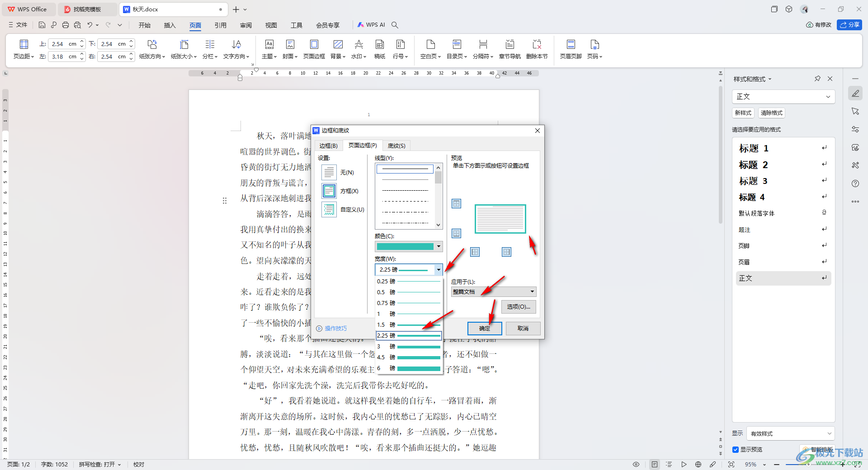The height and width of the screenshot is (470, 868).
Task: Open the 页边距 margins tool
Action: [24, 49]
